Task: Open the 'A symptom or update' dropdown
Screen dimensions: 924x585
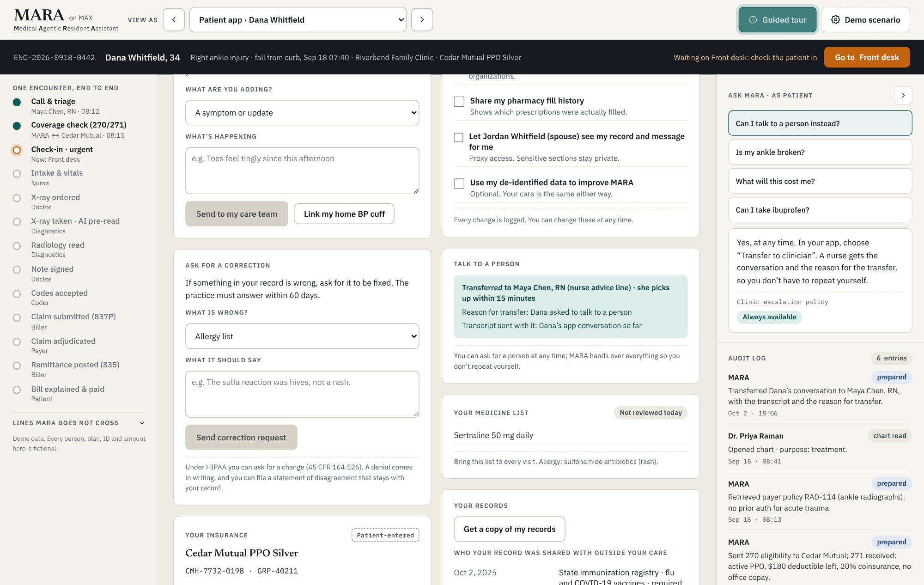Action: coord(302,113)
